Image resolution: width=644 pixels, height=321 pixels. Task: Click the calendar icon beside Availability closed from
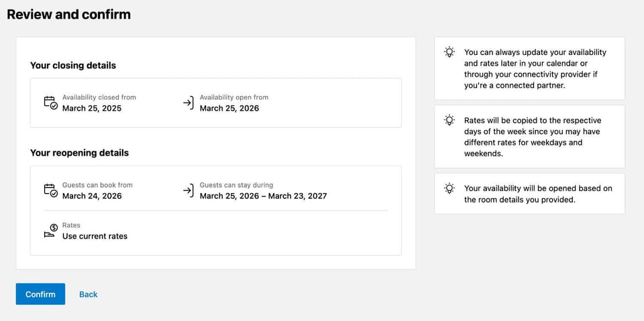coord(50,103)
